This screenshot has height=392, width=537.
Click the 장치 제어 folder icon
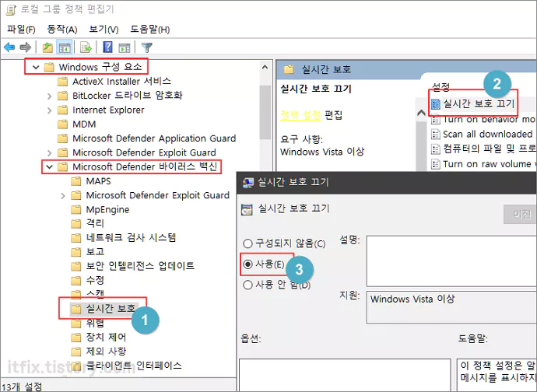coord(75,338)
